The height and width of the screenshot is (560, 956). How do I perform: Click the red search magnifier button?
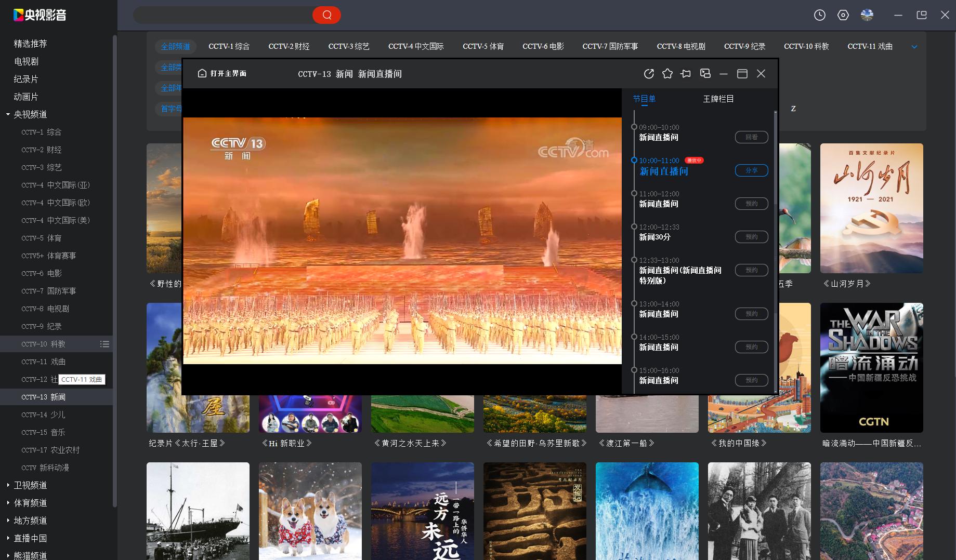tap(326, 15)
